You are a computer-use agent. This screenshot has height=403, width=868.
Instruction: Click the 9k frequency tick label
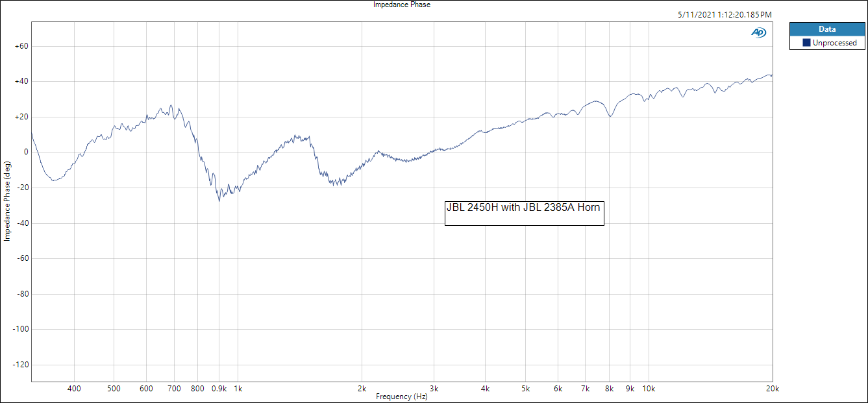630,388
